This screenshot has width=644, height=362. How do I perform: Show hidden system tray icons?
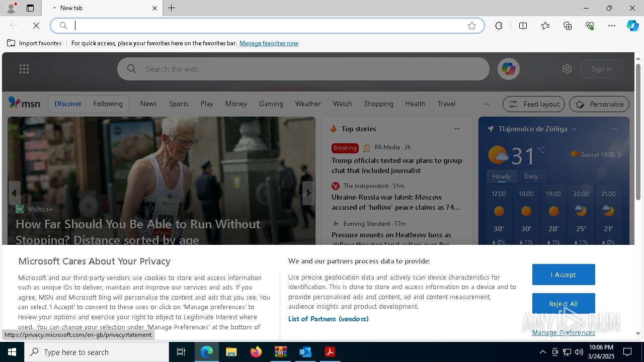(542, 352)
